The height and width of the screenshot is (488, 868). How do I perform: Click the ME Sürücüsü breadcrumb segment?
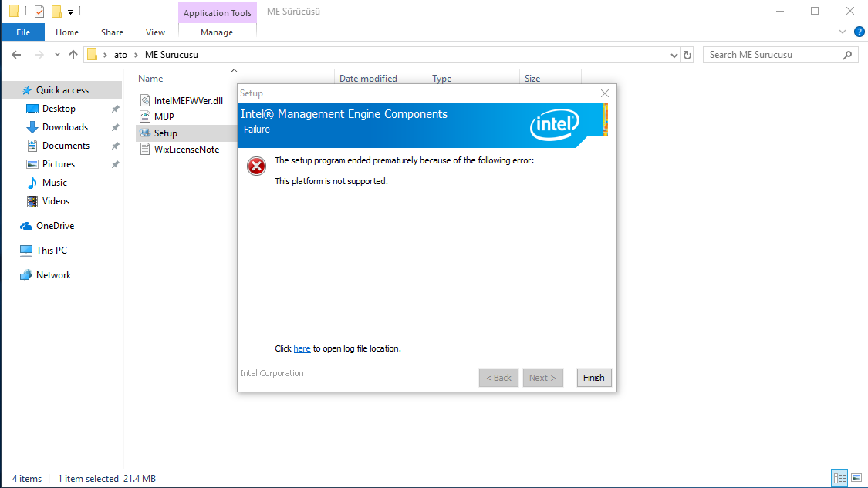171,55
